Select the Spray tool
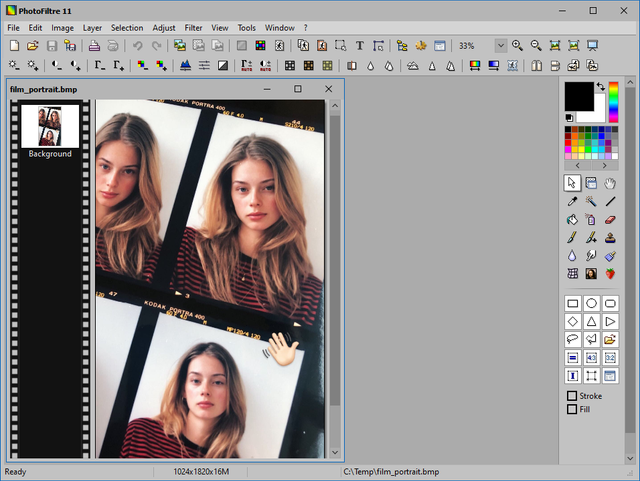 (x=591, y=220)
